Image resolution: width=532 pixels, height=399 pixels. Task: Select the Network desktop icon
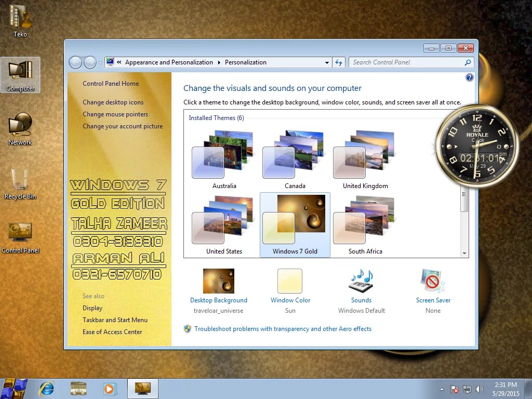pyautogui.click(x=20, y=129)
